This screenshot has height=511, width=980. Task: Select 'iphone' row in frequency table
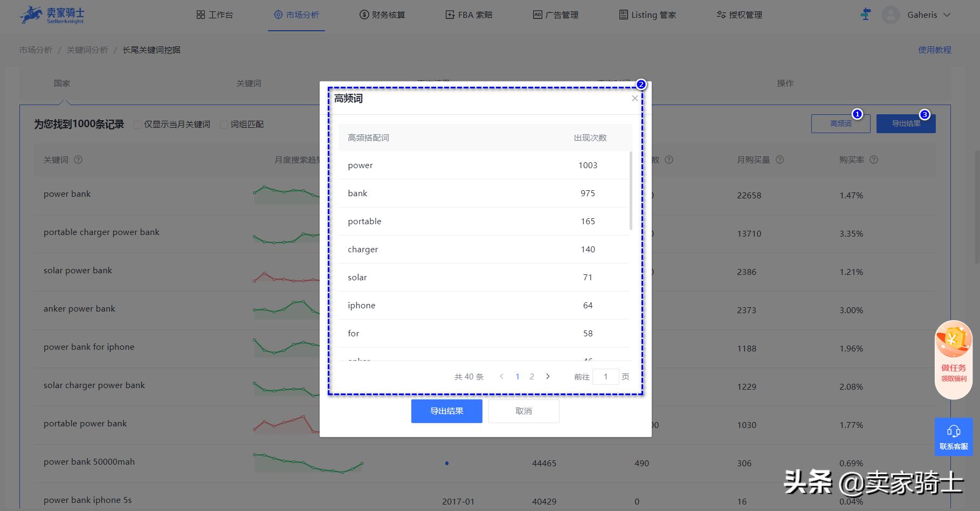point(484,305)
